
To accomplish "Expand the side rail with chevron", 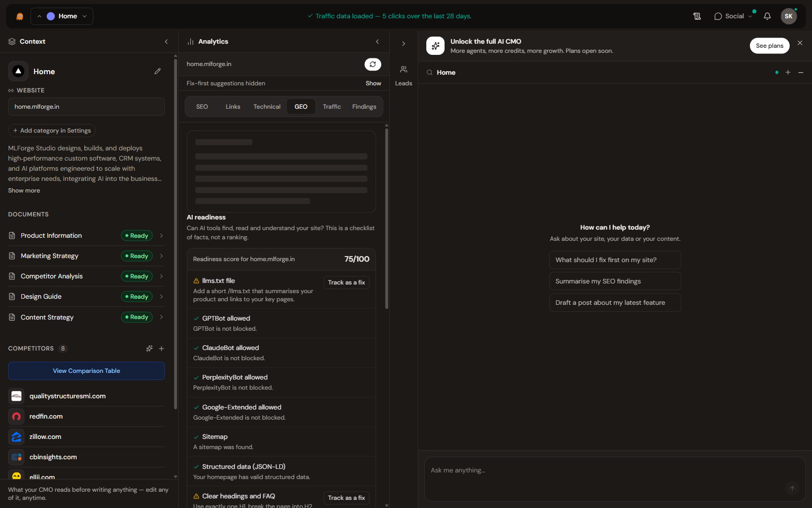I will (x=403, y=44).
